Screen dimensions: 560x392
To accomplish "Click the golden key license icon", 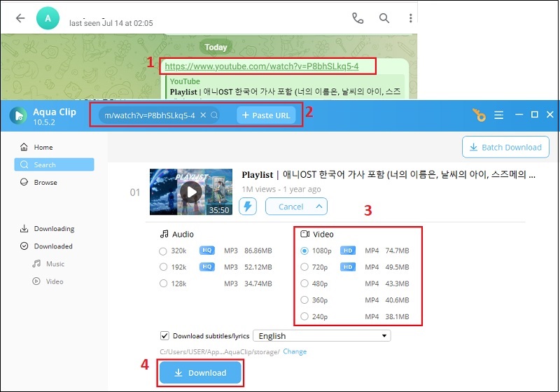I will pyautogui.click(x=479, y=115).
